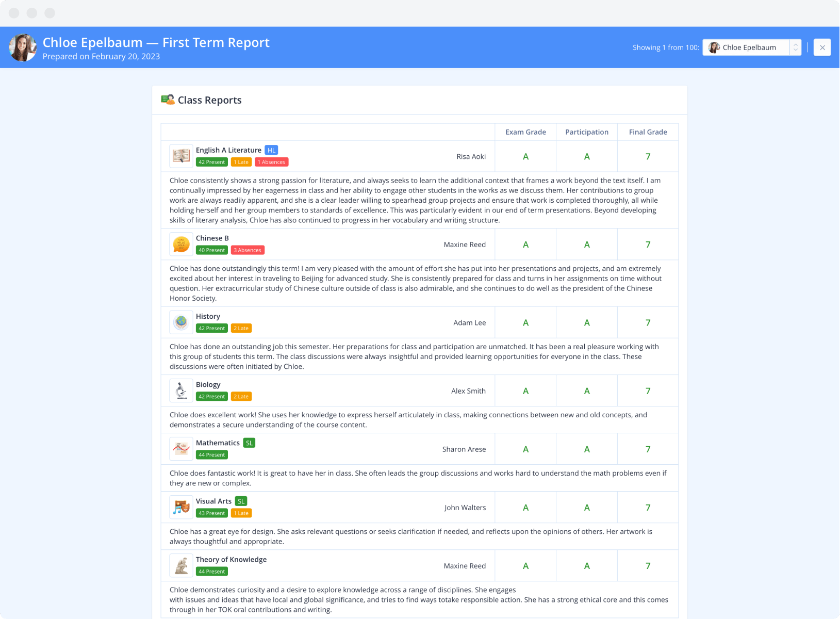Click the Chinese B speech bubble icon
The height and width of the screenshot is (619, 840).
click(181, 244)
